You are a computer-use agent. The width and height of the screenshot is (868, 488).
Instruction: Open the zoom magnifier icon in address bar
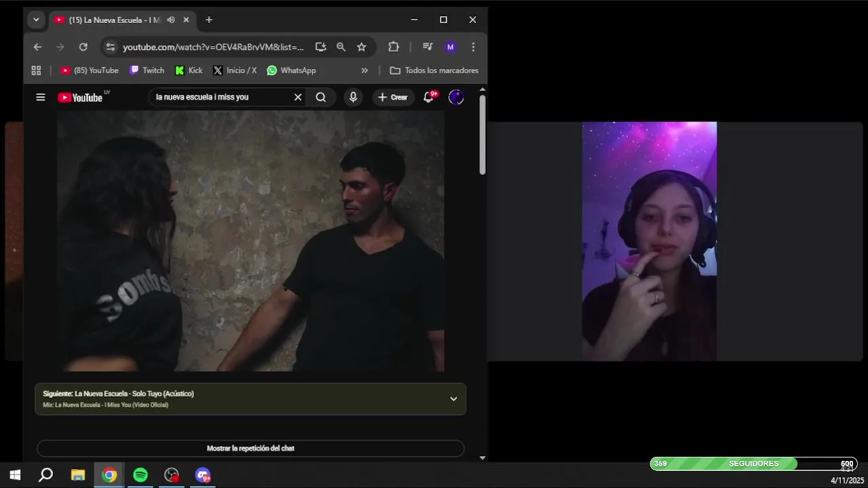coord(341,47)
